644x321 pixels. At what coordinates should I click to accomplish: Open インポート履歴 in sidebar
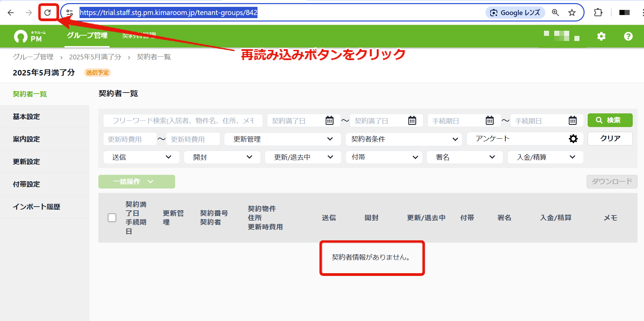pos(45,207)
